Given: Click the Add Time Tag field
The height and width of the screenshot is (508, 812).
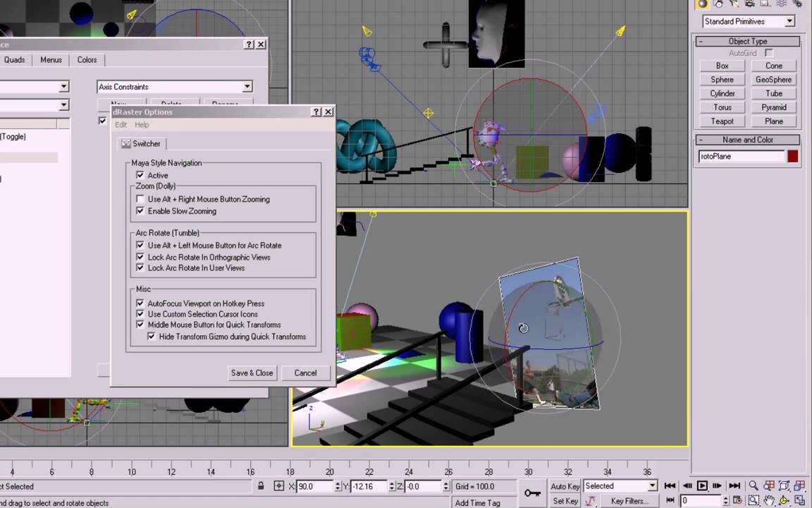Looking at the screenshot, I should click(x=477, y=503).
